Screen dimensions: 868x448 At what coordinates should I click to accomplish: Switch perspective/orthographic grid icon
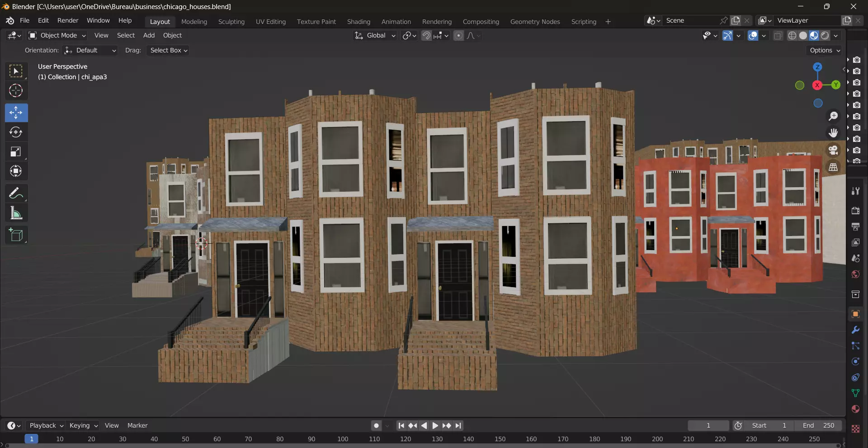click(x=833, y=167)
